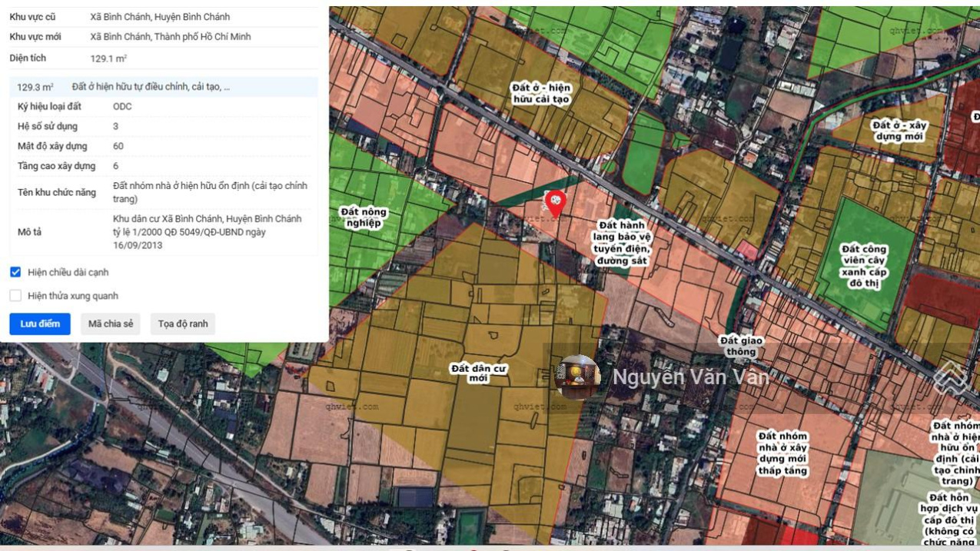Image resolution: width=980 pixels, height=551 pixels.
Task: Open Mã chia sẻ share code
Action: click(x=111, y=324)
